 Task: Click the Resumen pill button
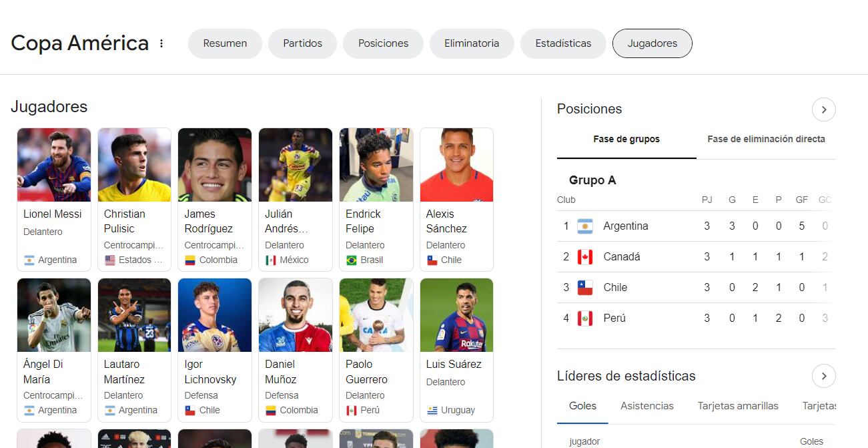(x=225, y=43)
